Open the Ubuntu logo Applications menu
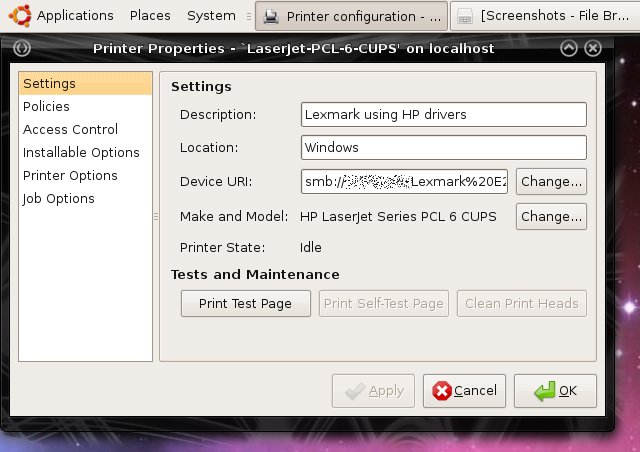The image size is (640, 452). [61, 16]
